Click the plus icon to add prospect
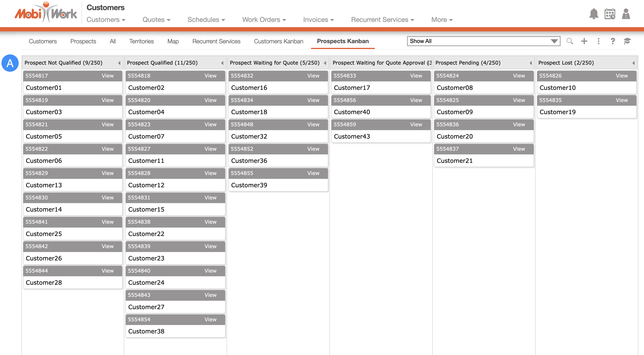 click(x=584, y=41)
